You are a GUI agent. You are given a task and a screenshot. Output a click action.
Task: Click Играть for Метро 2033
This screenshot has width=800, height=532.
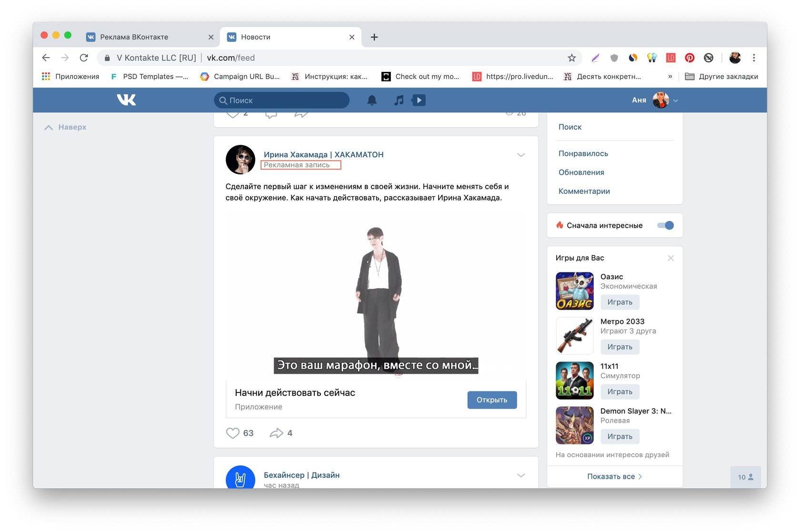coord(620,347)
